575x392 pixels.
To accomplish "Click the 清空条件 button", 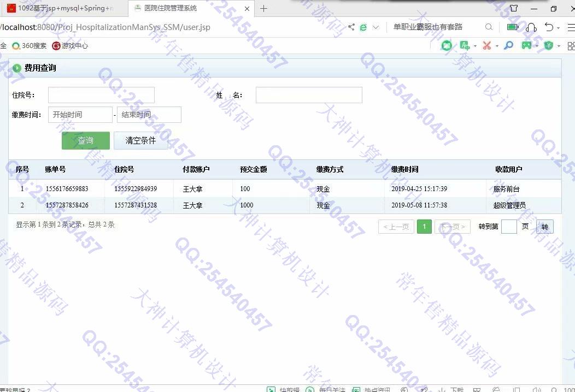I will tap(141, 141).
